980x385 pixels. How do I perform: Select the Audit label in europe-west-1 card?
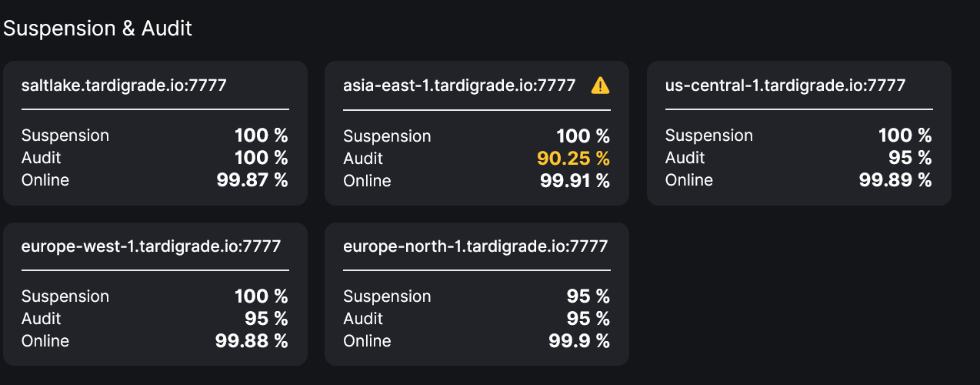42,319
